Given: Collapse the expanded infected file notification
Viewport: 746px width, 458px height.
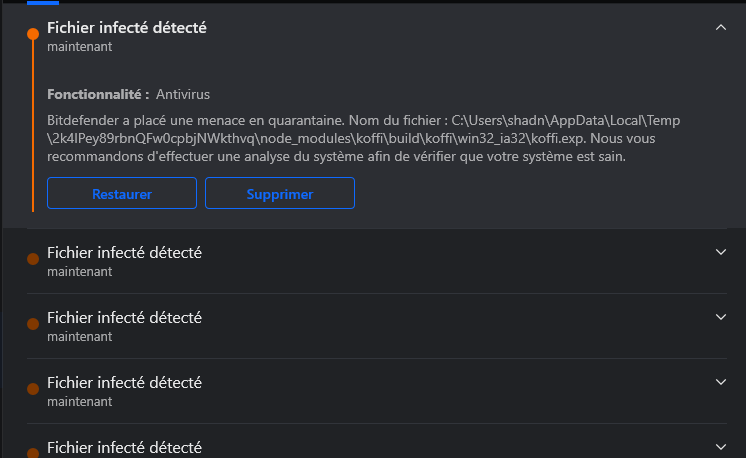Looking at the screenshot, I should (721, 28).
